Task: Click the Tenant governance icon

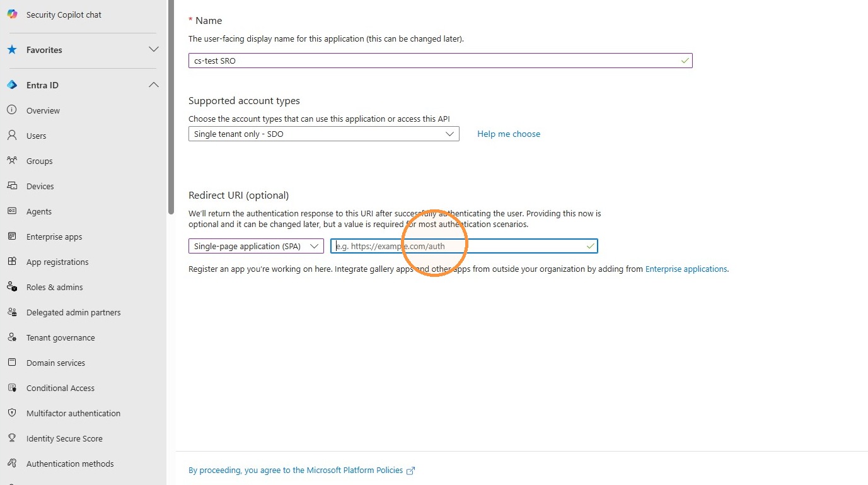Action: 12,337
